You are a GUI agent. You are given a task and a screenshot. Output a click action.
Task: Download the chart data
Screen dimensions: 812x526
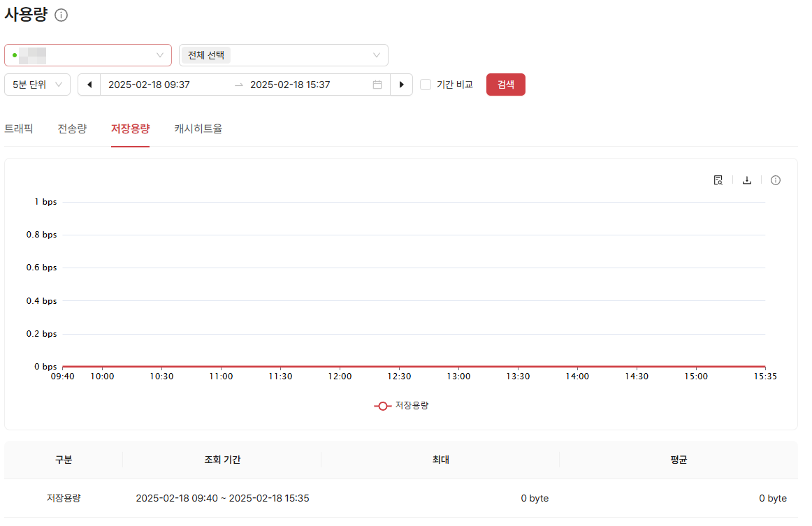tap(747, 180)
